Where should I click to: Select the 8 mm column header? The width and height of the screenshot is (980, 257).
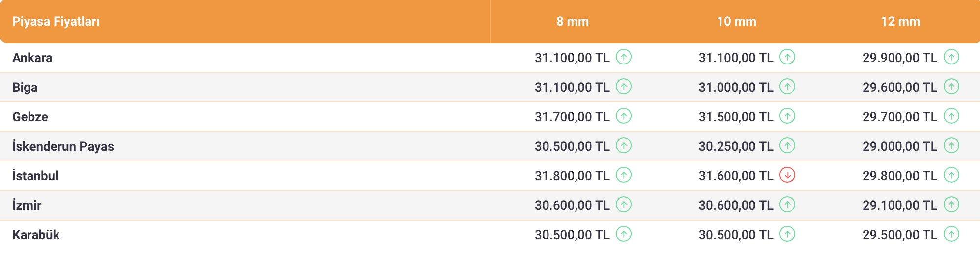[573, 22]
